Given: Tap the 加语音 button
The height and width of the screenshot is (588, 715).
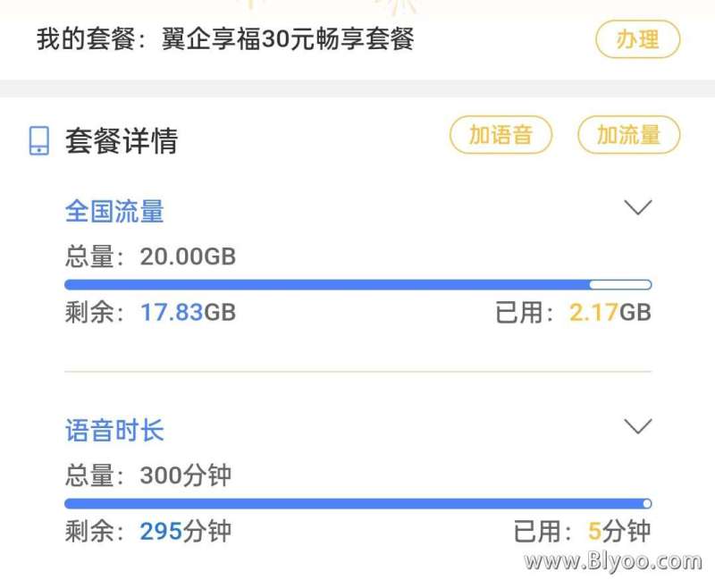Looking at the screenshot, I should [500, 135].
